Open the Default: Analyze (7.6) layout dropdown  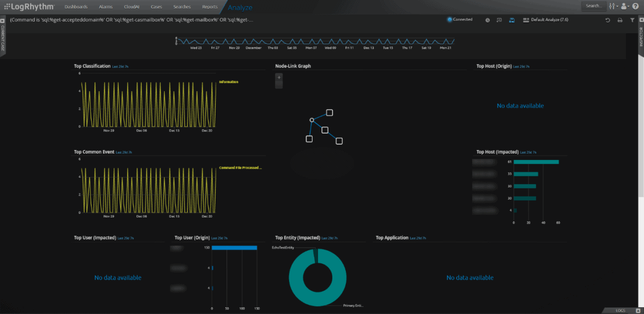tap(545, 19)
